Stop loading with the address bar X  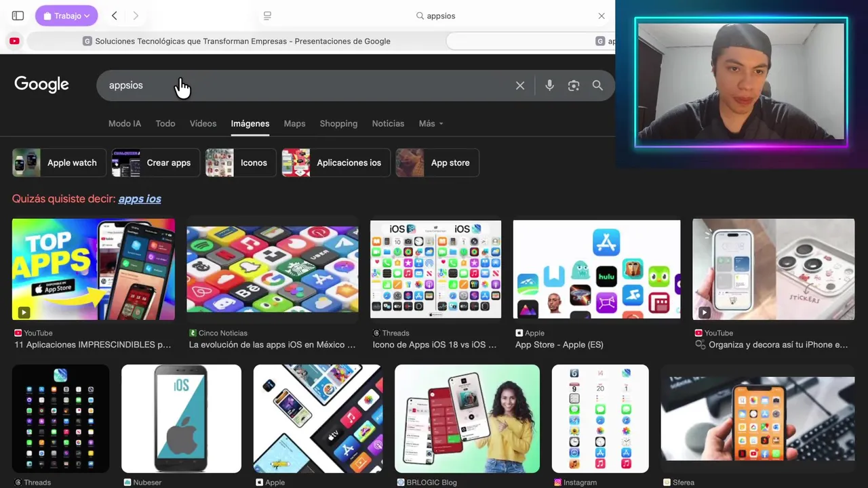pyautogui.click(x=601, y=16)
